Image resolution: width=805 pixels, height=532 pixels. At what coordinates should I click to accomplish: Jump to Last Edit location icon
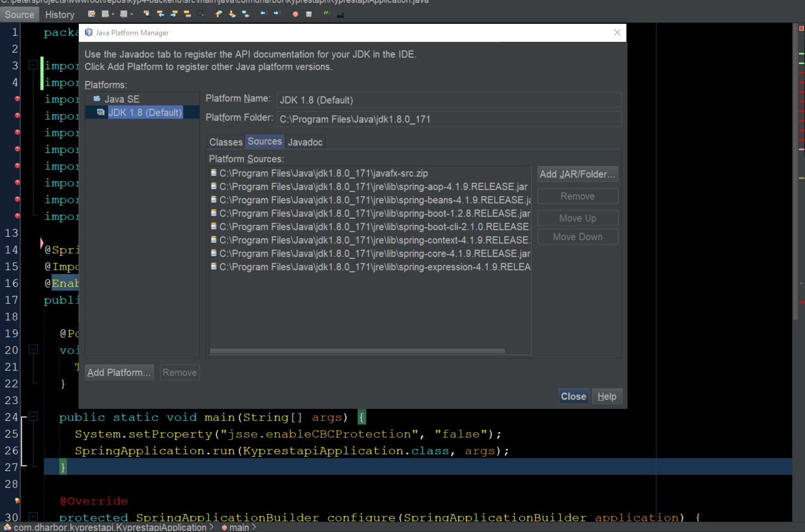pyautogui.click(x=91, y=14)
